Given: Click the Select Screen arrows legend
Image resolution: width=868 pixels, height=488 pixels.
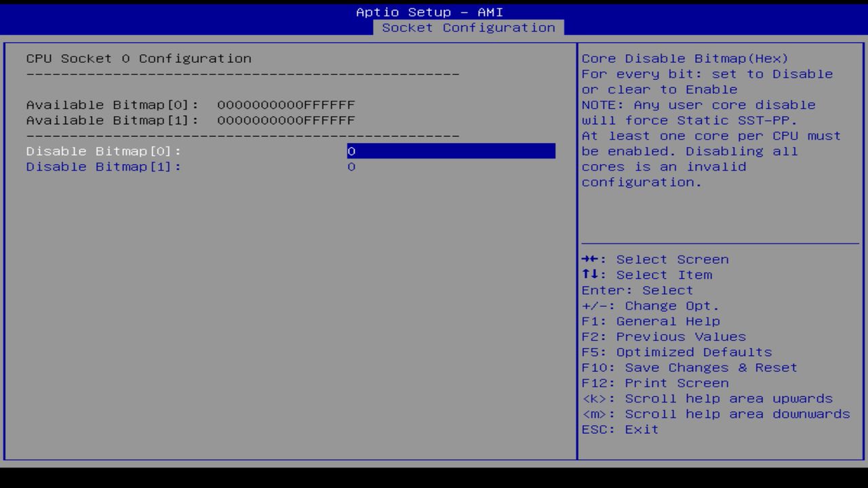Looking at the screenshot, I should 654,259.
